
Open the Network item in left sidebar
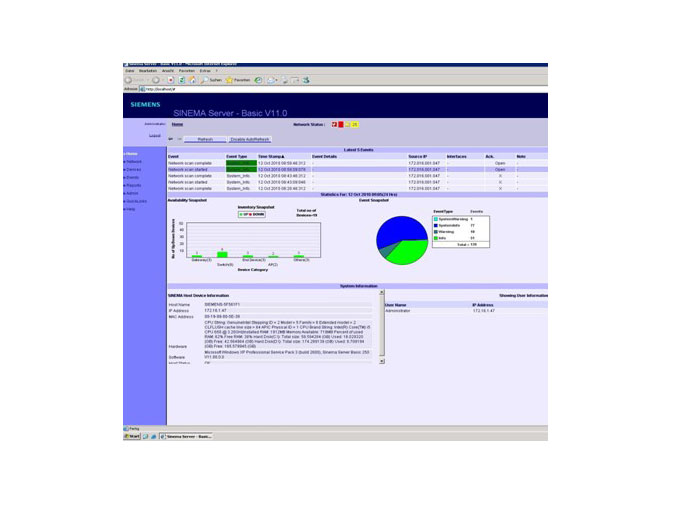(134, 161)
